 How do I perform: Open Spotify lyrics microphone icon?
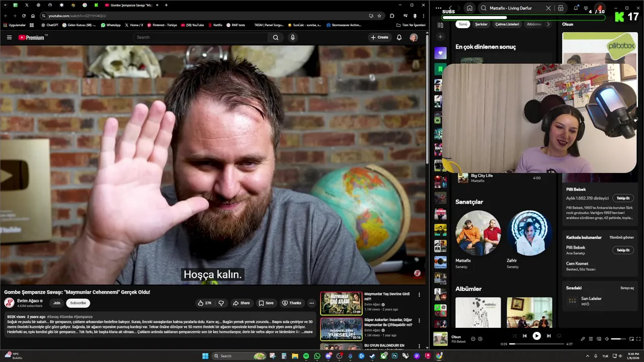(x=583, y=339)
